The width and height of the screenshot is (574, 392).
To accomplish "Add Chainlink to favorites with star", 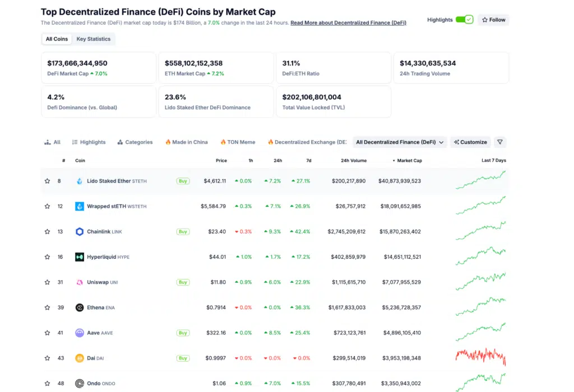I will click(48, 232).
